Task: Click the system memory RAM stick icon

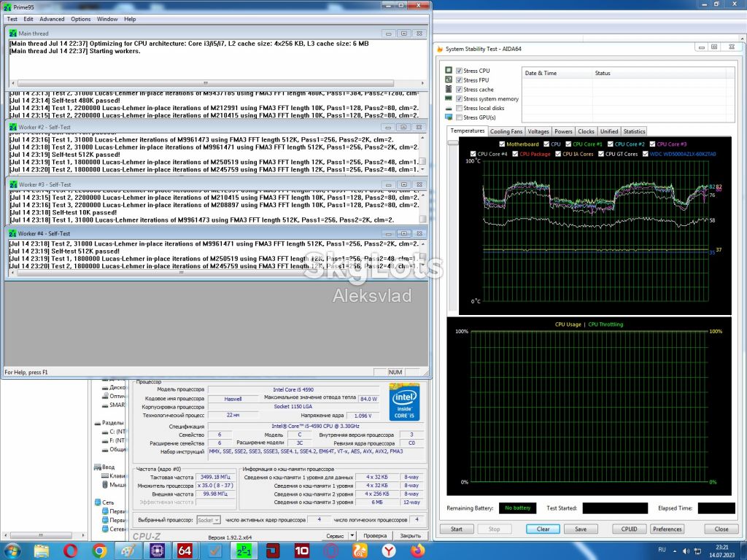Action: click(x=449, y=98)
